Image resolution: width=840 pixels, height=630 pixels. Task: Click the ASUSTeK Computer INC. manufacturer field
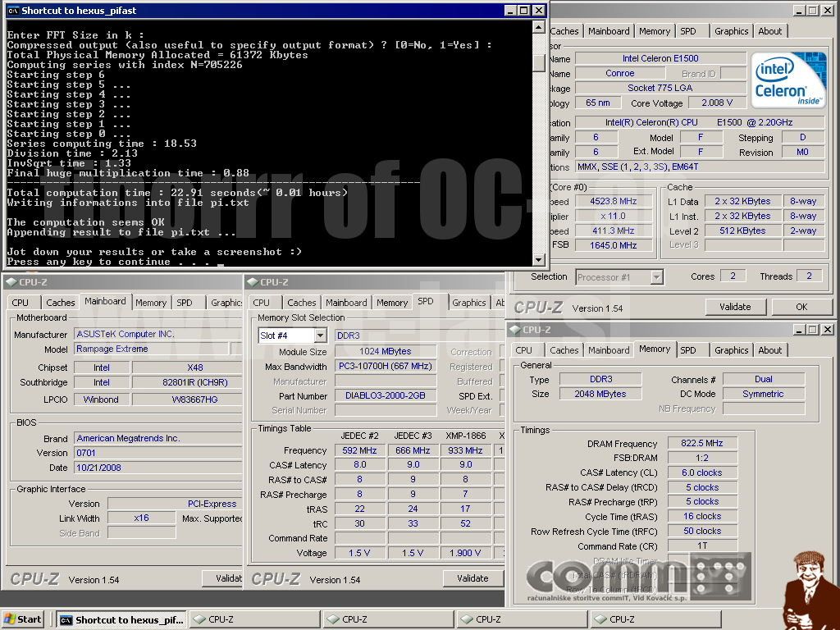pyautogui.click(x=158, y=335)
